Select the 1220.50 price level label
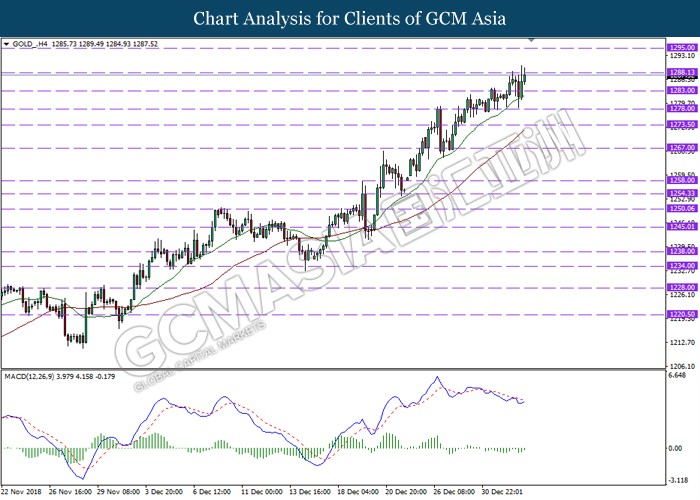The image size is (700, 500). click(x=682, y=314)
